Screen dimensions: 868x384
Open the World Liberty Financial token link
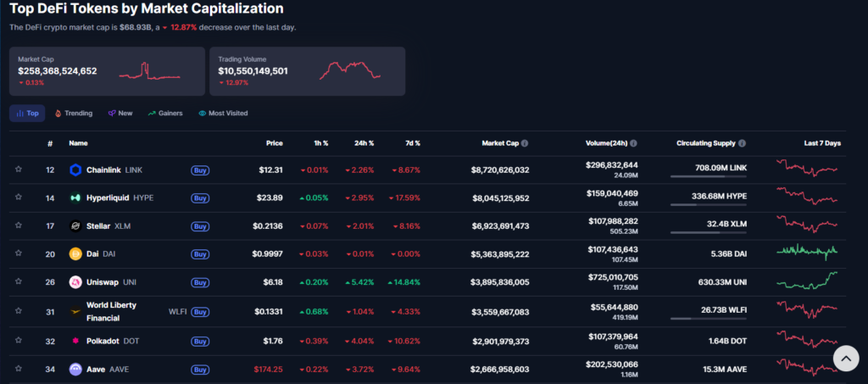click(111, 311)
